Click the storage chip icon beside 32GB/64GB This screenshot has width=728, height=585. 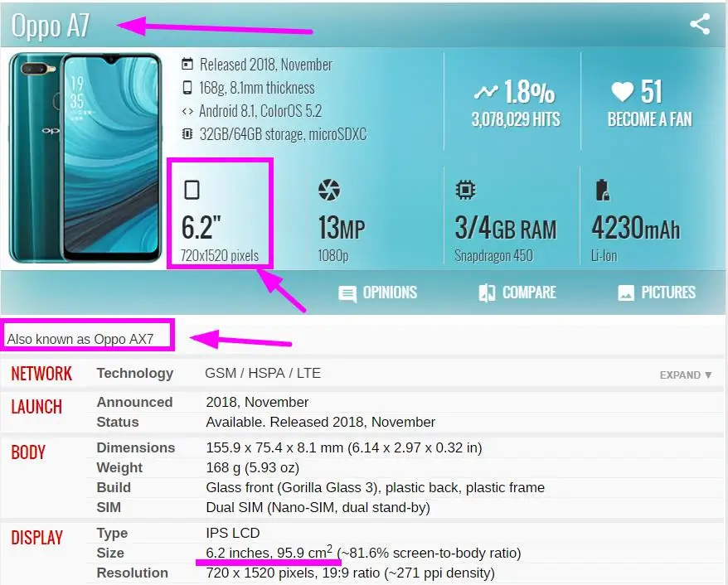click(187, 134)
